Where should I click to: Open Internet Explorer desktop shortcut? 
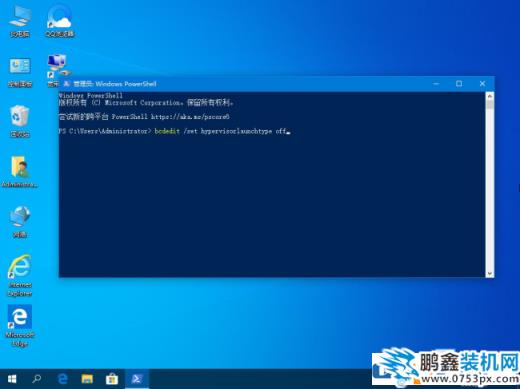click(x=20, y=275)
